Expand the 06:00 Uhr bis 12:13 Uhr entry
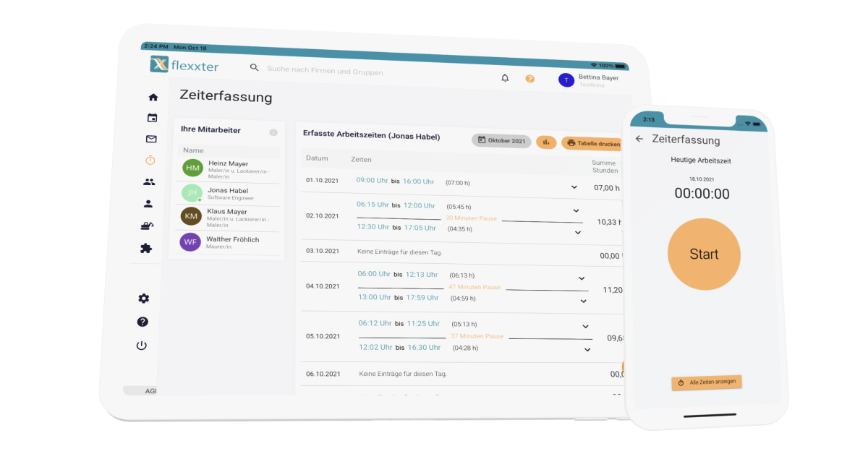Screen dimensions: 868x454 pos(582,278)
